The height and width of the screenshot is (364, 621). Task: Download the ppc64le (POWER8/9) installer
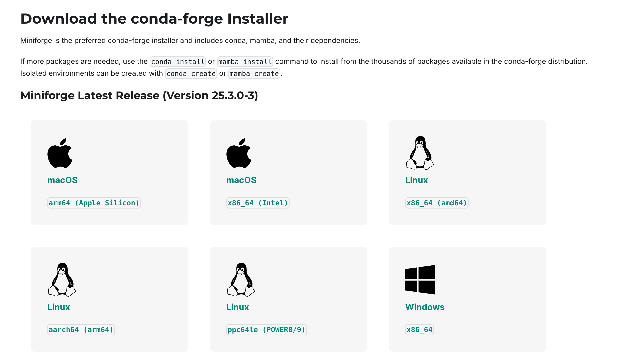pos(266,330)
